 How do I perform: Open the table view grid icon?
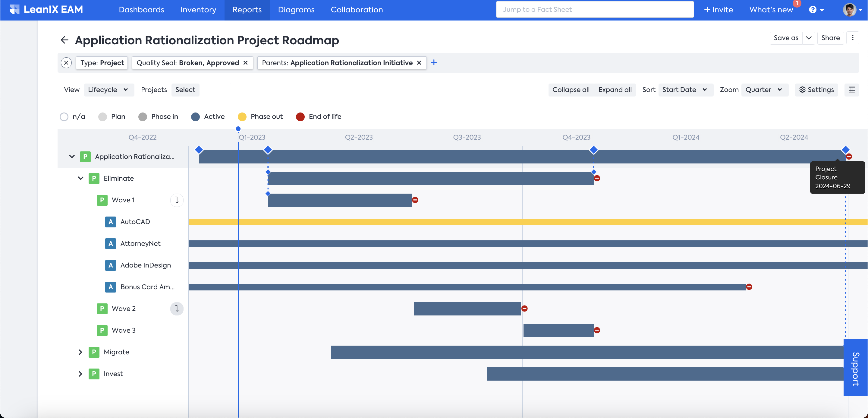[x=851, y=90]
